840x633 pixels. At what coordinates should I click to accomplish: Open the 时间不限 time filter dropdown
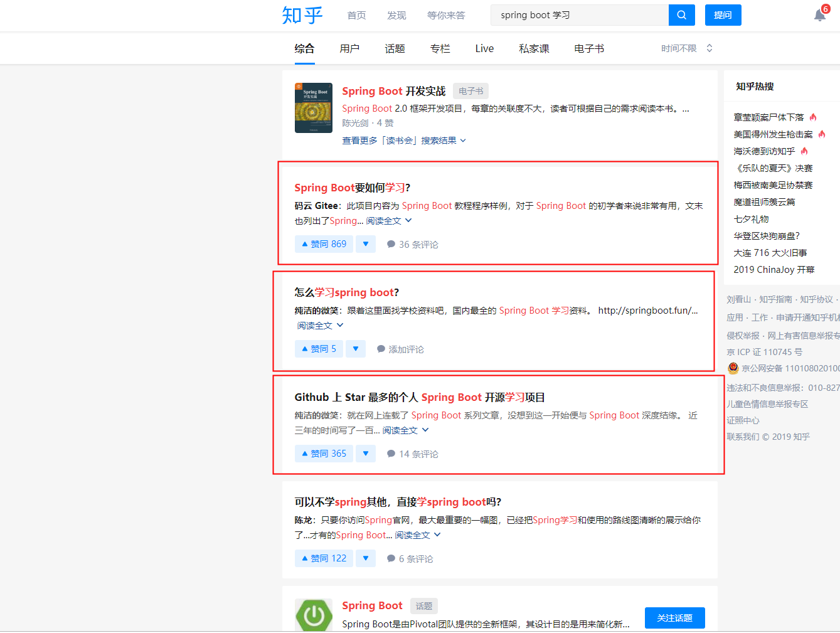[x=687, y=48]
